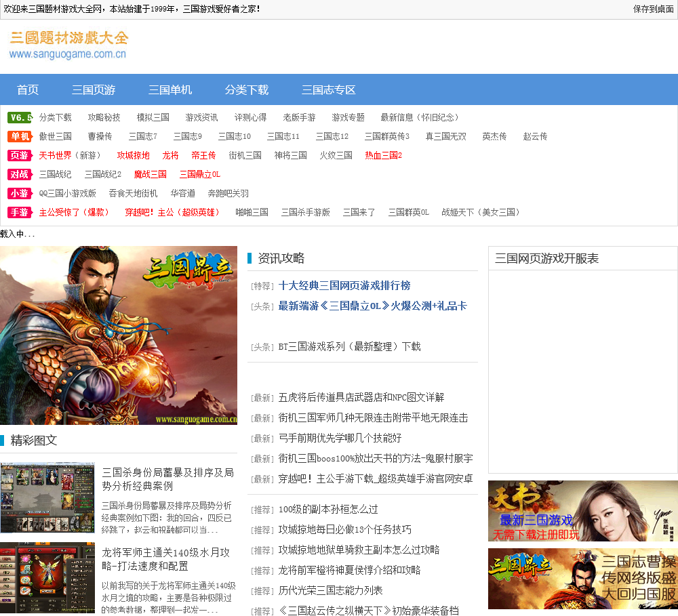Open the QQ三国小游戏版 link
The image size is (678, 616).
[67, 194]
